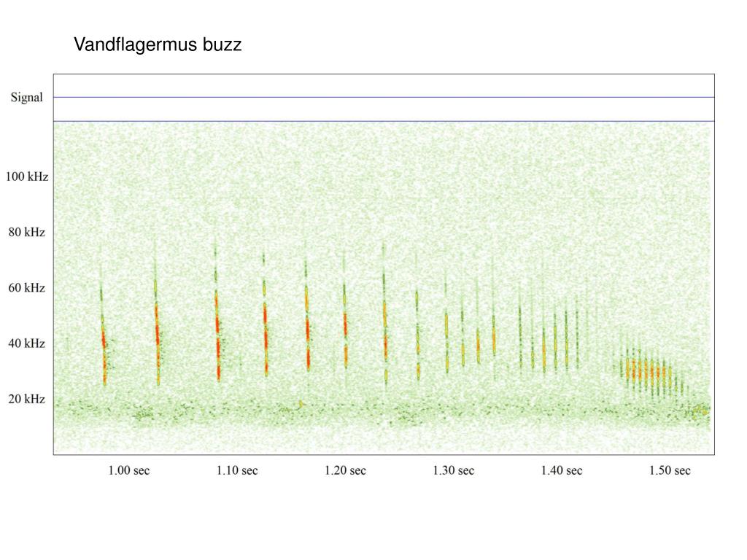
Task: Click the '1.10 sec' time label
Action: (237, 470)
